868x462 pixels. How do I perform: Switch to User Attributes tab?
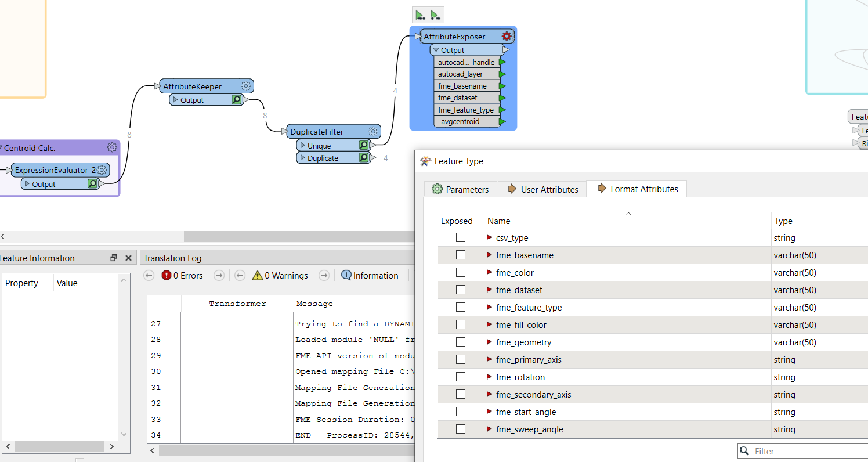tap(542, 189)
